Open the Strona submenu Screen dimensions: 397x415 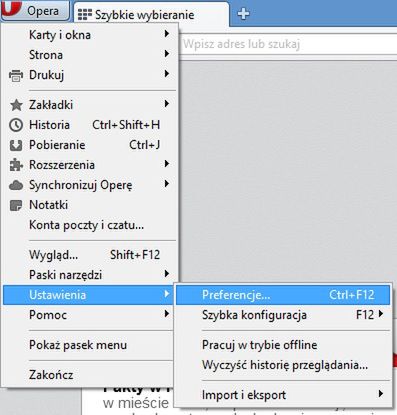pos(90,55)
